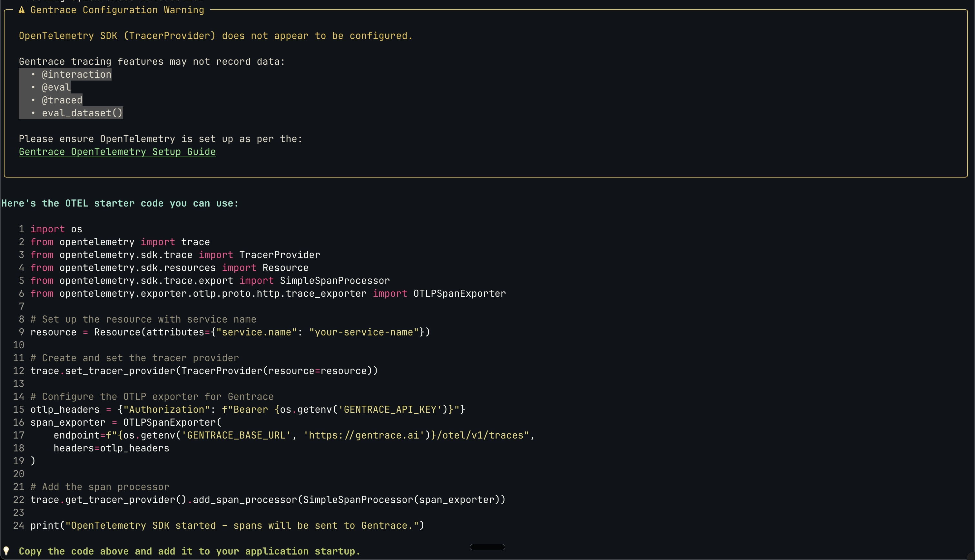Click comment '# Add the span processor'
This screenshot has height=560, width=975.
(x=100, y=487)
